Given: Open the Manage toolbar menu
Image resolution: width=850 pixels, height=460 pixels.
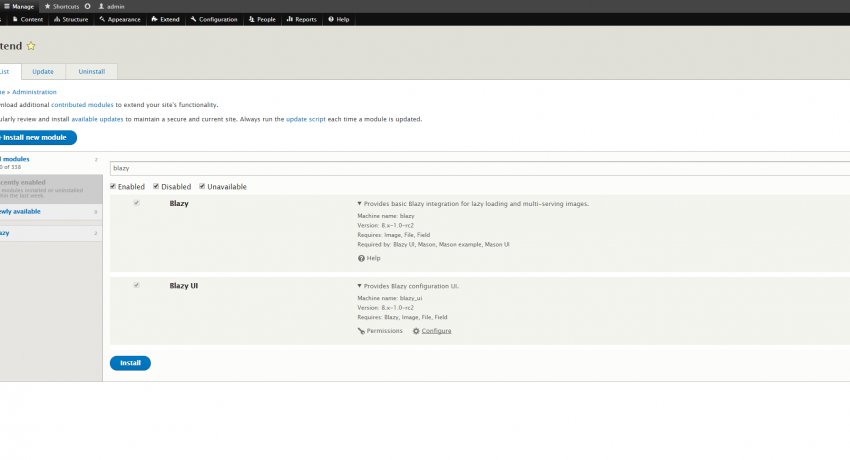Looking at the screenshot, I should [18, 7].
